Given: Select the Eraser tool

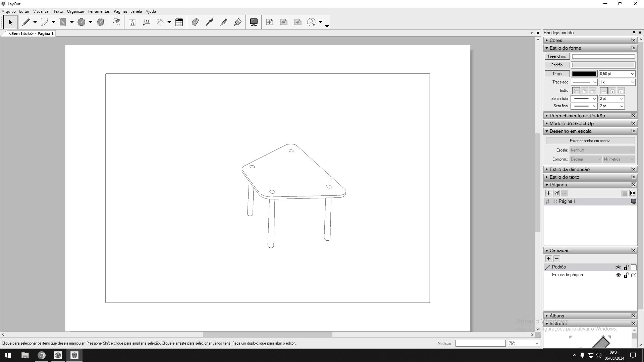Looking at the screenshot, I should pos(195,22).
